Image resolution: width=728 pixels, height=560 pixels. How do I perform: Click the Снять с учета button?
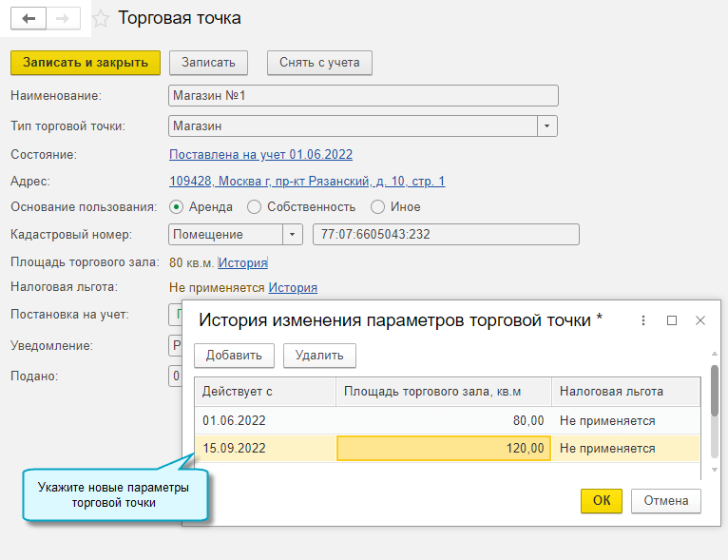click(x=319, y=62)
